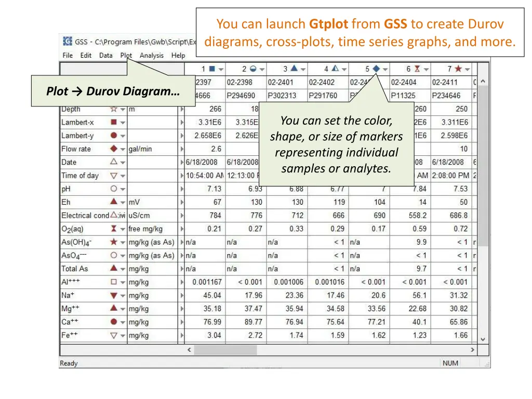
Task: Open the Edit menu
Action: 86,55
